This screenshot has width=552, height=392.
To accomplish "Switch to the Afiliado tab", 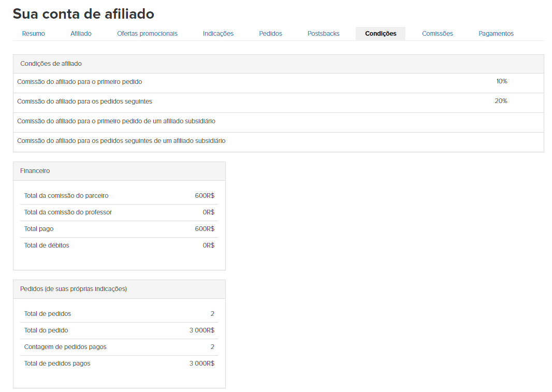I will tap(81, 34).
